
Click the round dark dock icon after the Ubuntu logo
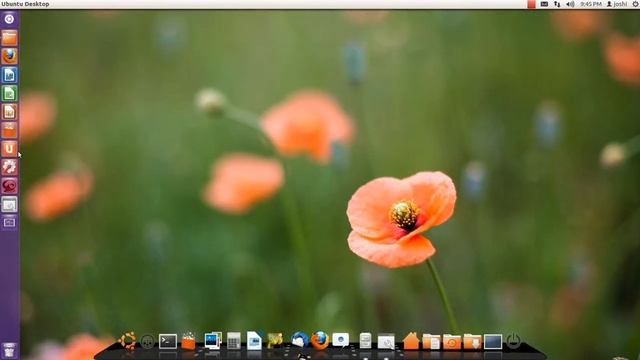coord(147,341)
